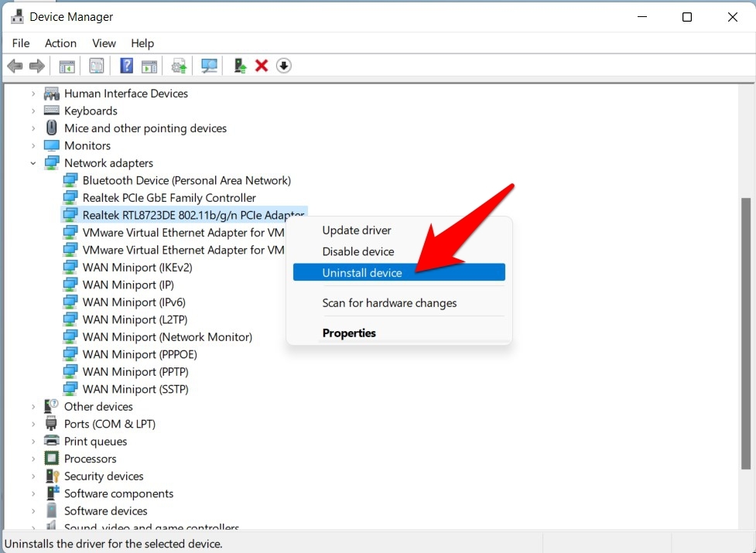Click the Properties toolbar icon
756x553 pixels.
[x=97, y=66]
